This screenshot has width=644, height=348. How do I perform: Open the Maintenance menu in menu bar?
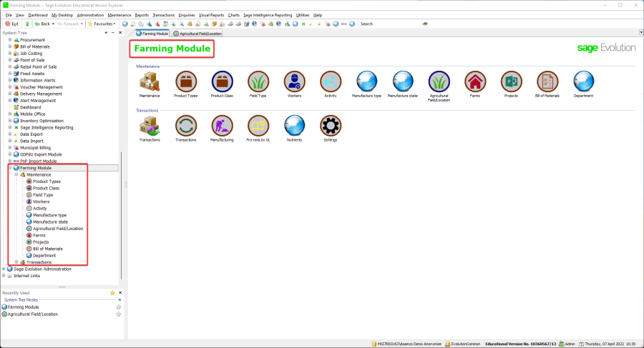coord(119,14)
